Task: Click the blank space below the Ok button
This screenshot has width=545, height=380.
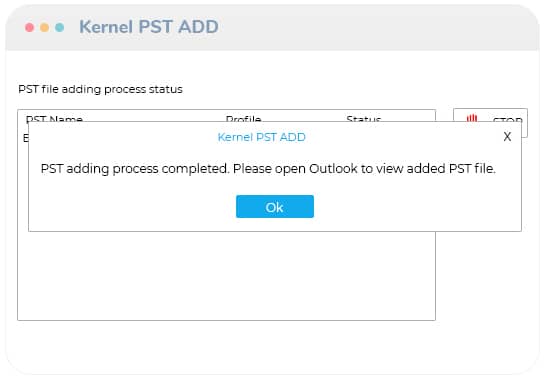Action: point(275,225)
